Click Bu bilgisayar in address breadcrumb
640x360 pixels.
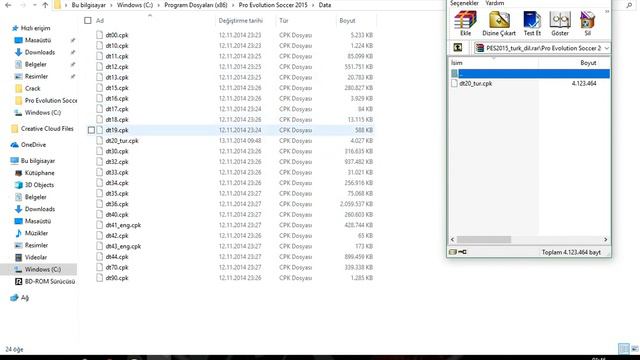tap(89, 5)
